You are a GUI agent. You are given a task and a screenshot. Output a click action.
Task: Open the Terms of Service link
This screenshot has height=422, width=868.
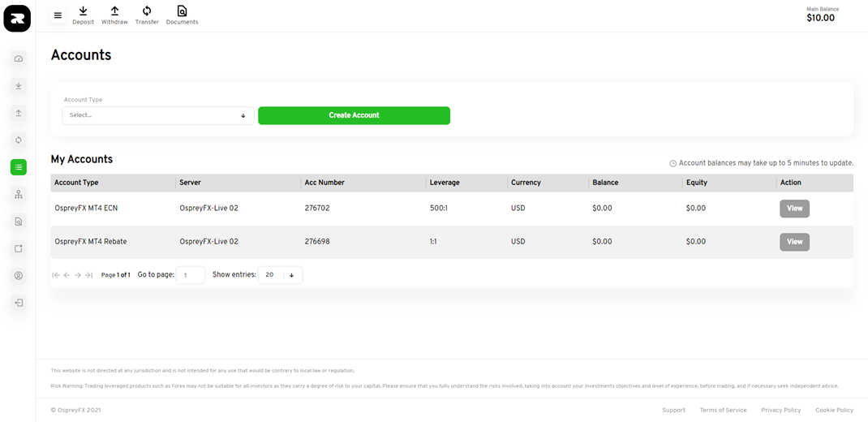(723, 411)
